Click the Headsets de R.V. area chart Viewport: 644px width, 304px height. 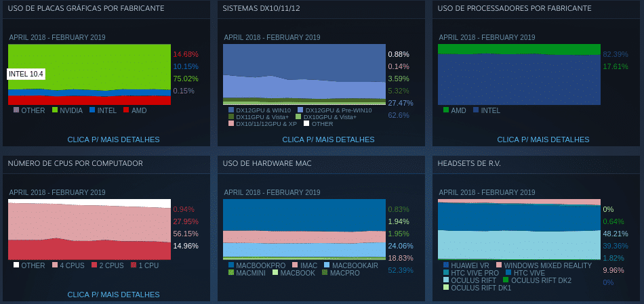(x=519, y=230)
